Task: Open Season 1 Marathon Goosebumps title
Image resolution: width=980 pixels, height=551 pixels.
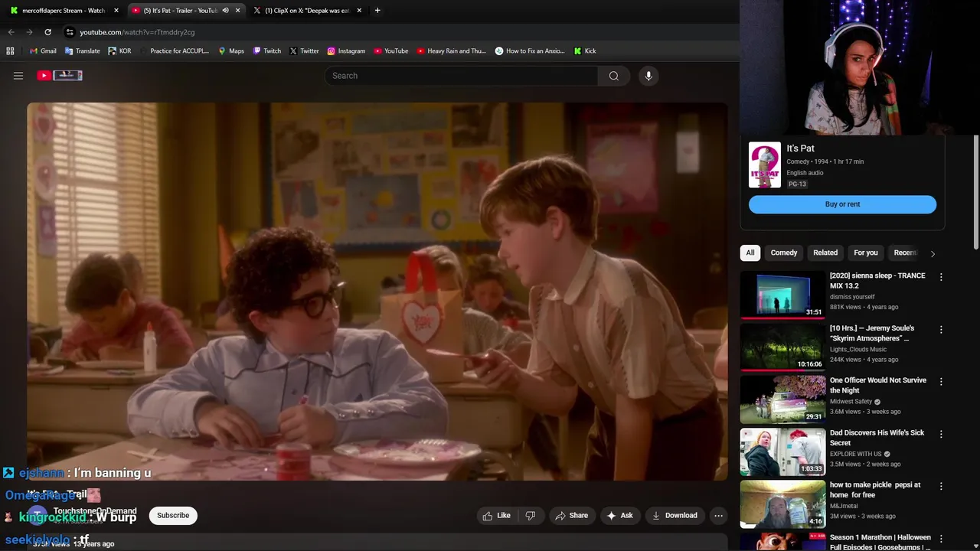Action: (880, 542)
